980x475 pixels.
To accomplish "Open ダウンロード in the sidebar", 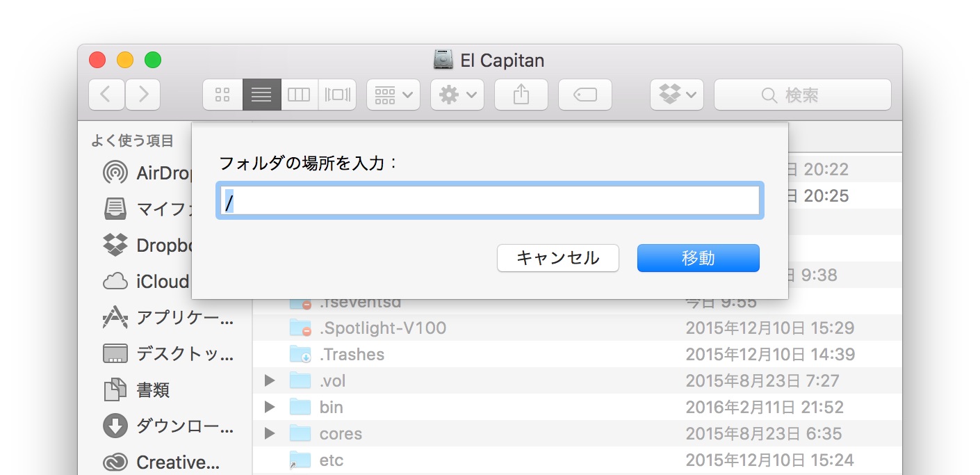I will [x=168, y=426].
